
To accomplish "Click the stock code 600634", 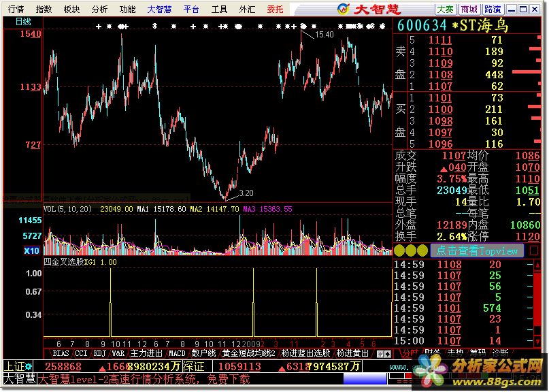I will 422,25.
